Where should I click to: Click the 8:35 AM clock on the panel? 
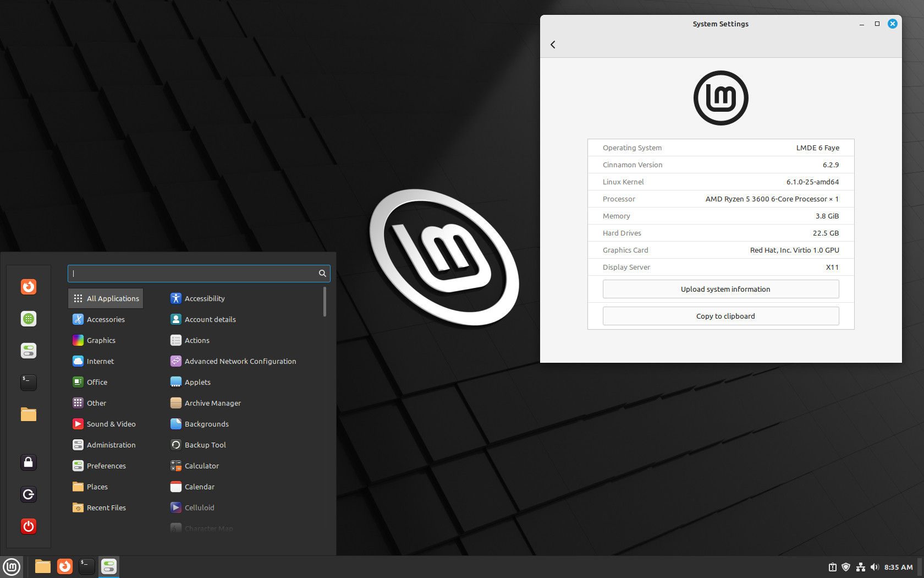pyautogui.click(x=898, y=567)
